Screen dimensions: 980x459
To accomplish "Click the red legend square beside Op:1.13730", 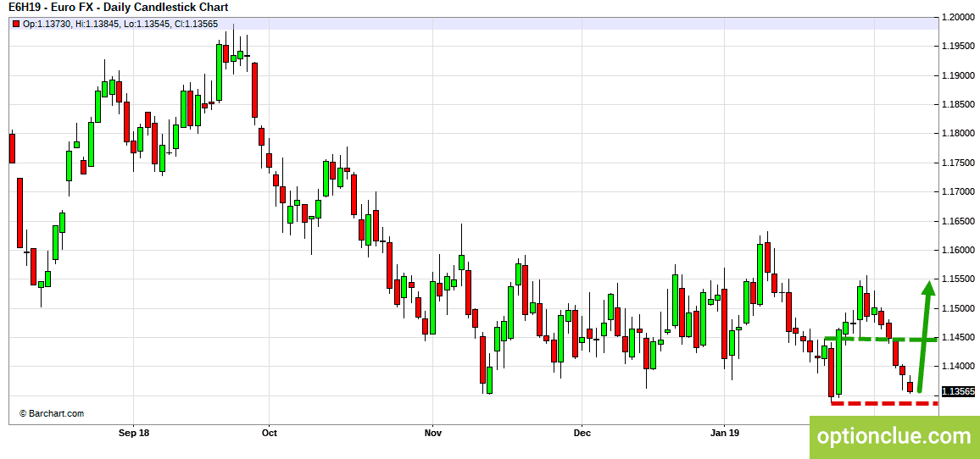I will pos(15,23).
